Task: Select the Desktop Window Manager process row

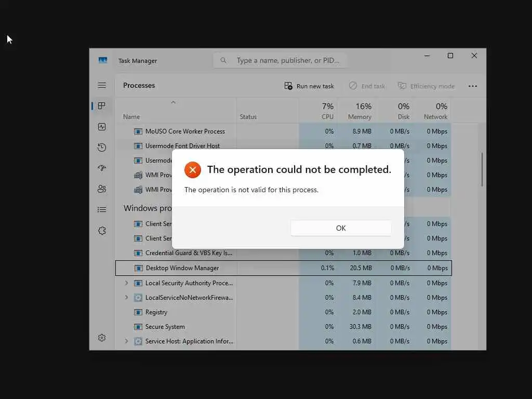Action: click(283, 268)
